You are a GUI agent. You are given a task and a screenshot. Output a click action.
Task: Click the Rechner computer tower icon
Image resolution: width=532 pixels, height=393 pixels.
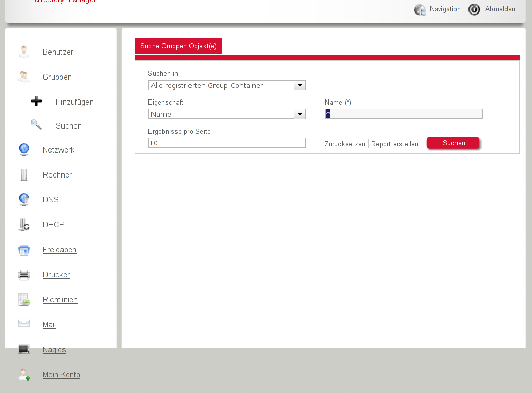[24, 175]
